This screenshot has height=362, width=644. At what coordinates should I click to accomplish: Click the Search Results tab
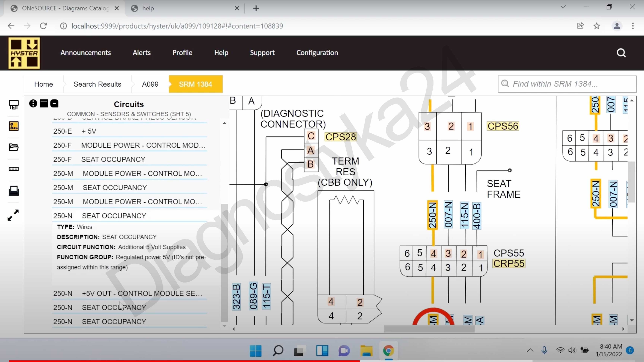pyautogui.click(x=97, y=84)
